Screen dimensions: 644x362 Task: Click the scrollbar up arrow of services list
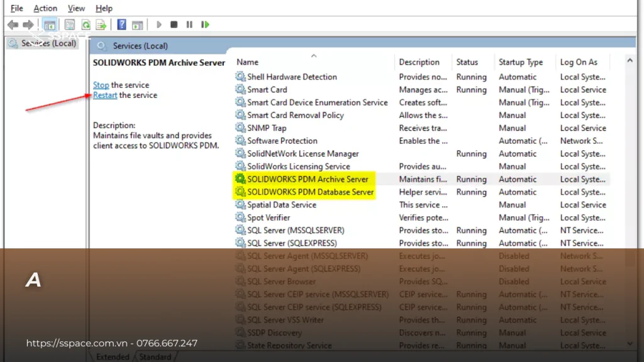point(630,61)
